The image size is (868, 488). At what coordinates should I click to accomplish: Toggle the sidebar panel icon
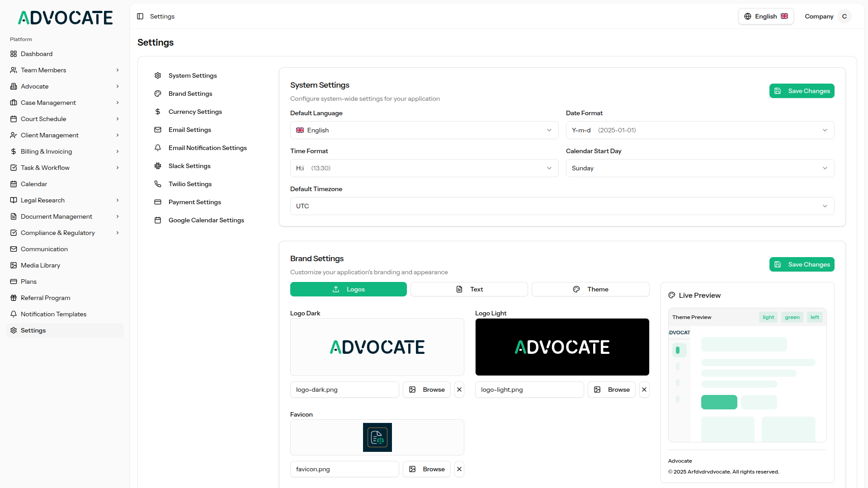click(x=140, y=16)
